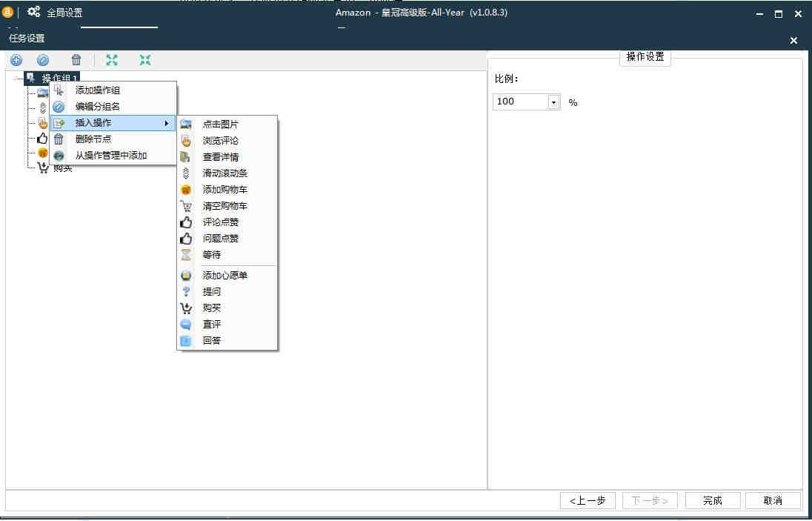812x521 pixels.
Task: Click into the 比例 value field showing 100
Action: coord(520,102)
